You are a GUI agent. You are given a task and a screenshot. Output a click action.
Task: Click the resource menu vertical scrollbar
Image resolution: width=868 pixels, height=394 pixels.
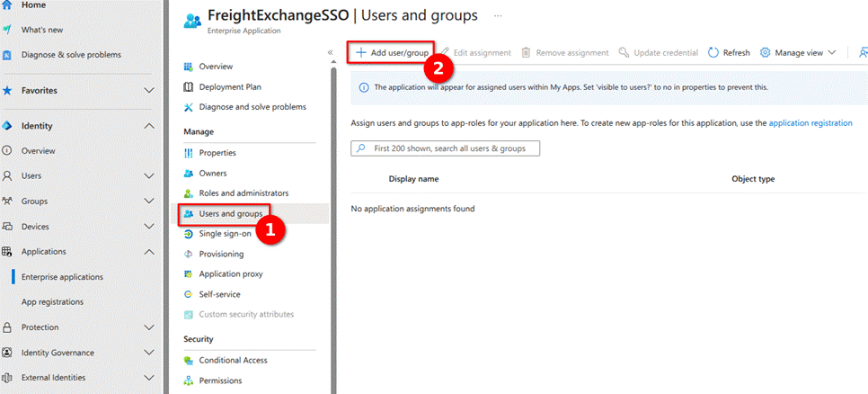pos(332,229)
